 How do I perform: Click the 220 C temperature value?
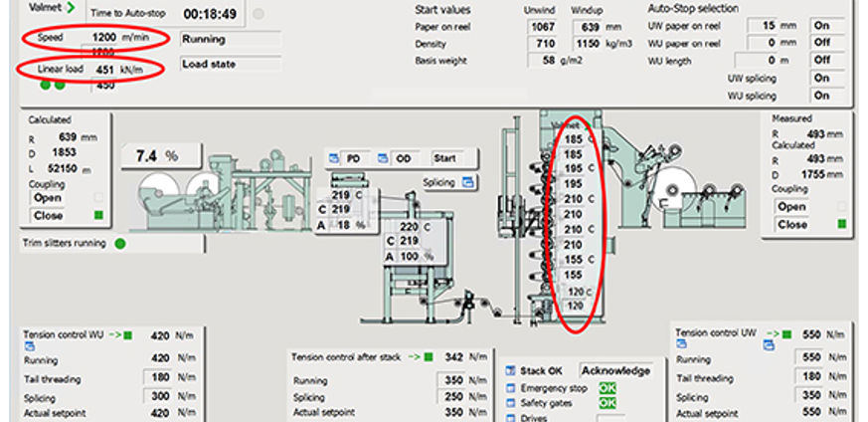(409, 227)
